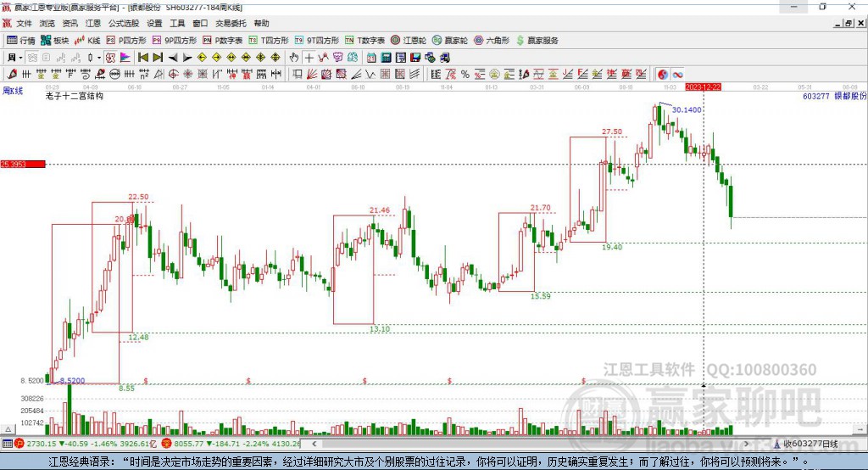This screenshot has width=868, height=470.
Task: Switch to the K线 candlestick chart
Action: coord(87,41)
